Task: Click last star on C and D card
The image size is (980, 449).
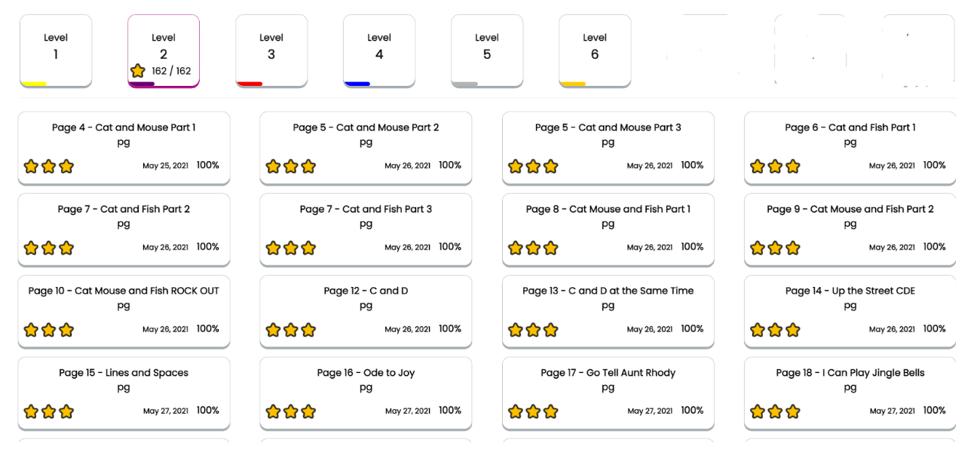Action: tap(308, 330)
